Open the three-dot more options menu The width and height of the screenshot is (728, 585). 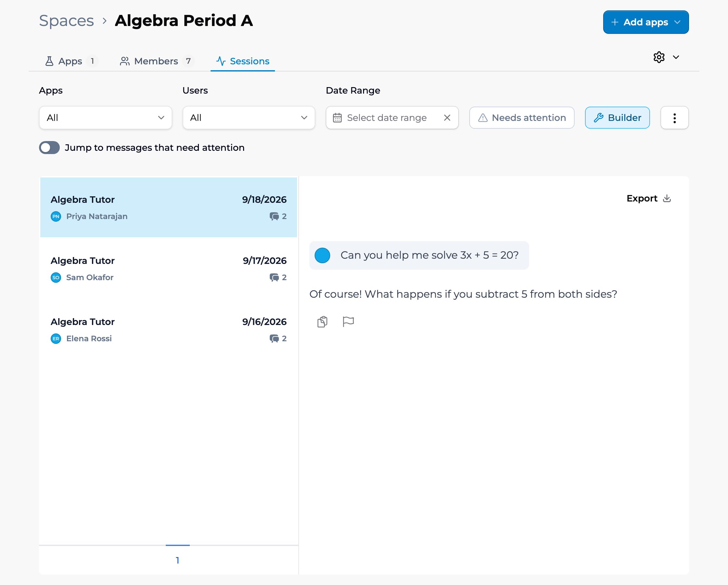(x=674, y=118)
